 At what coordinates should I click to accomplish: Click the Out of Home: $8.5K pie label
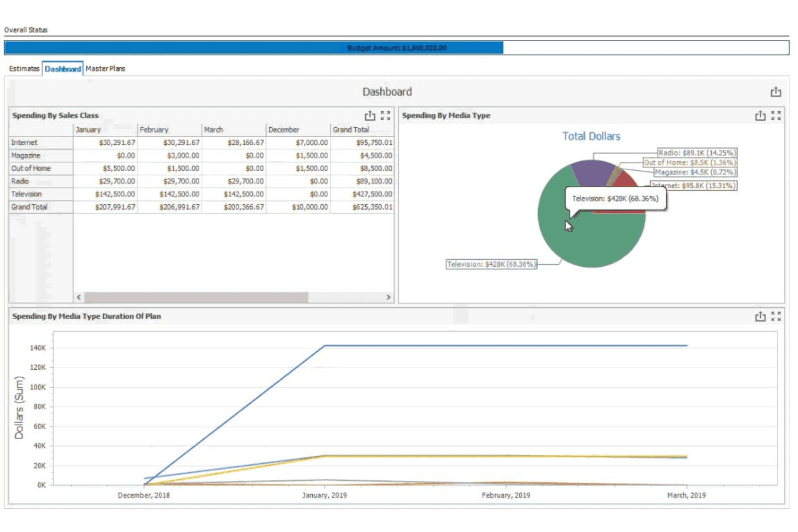690,162
